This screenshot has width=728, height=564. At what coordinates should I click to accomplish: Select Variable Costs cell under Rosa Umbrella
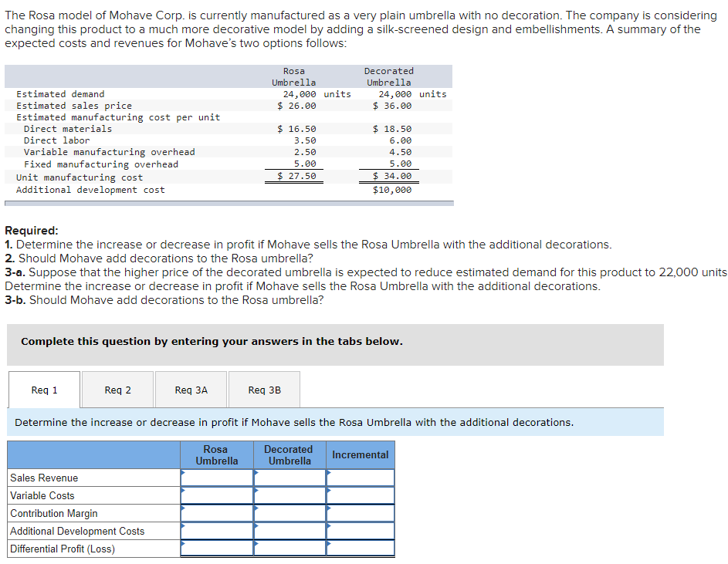tap(217, 495)
